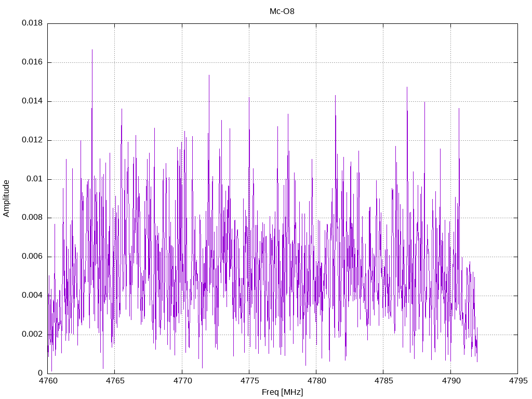Click x-axis tick label 4760

pos(48,381)
